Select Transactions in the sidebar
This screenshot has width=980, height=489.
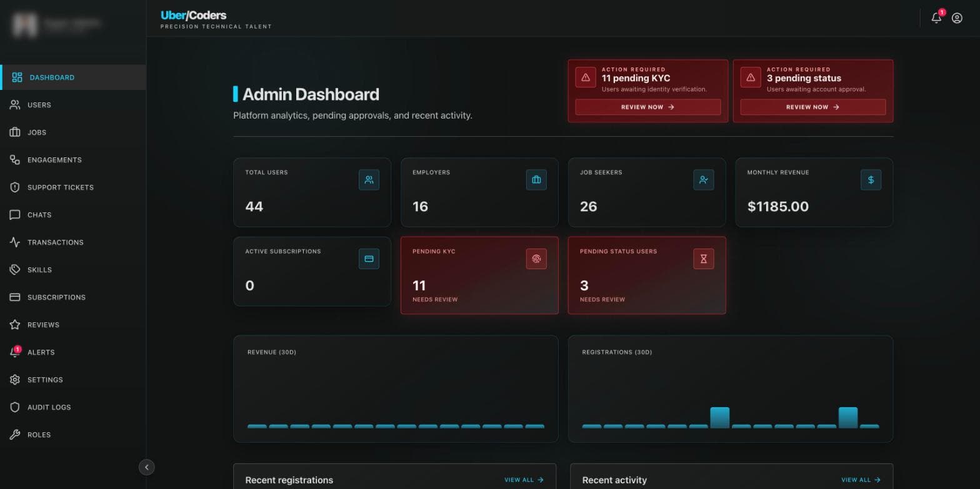[x=73, y=242]
